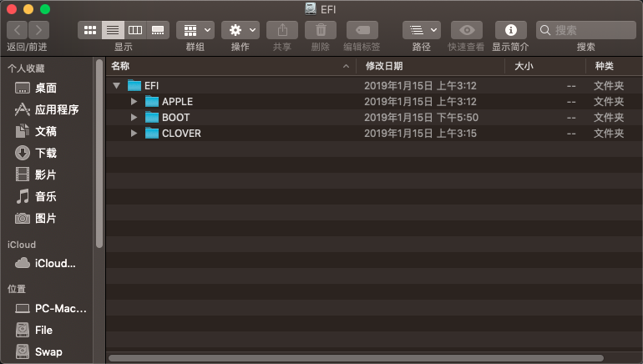
Task: Select the CLOVER folder icon
Action: [152, 134]
